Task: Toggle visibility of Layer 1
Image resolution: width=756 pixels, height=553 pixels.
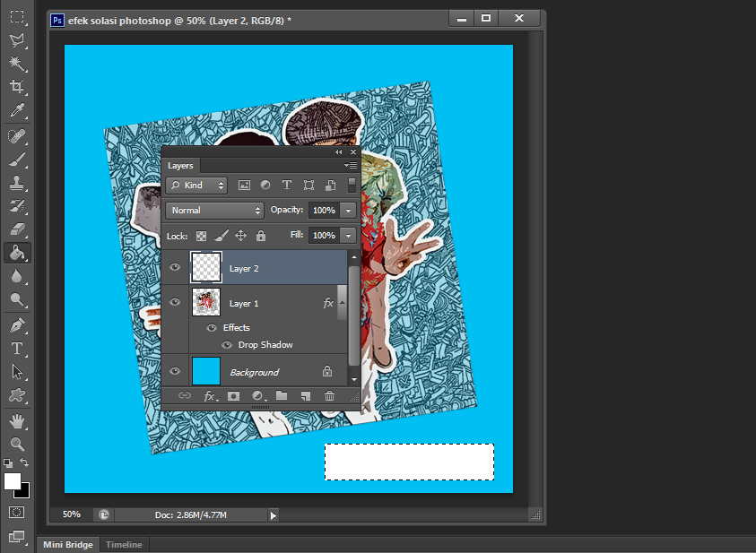Action: pyautogui.click(x=175, y=302)
